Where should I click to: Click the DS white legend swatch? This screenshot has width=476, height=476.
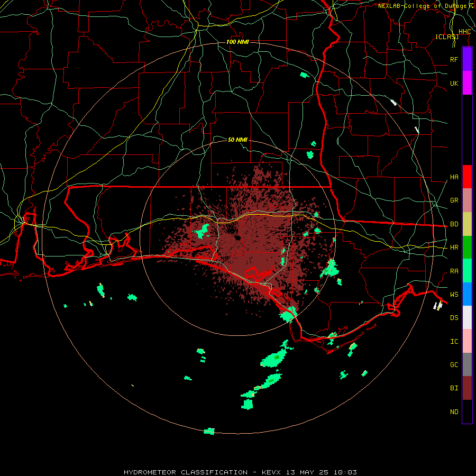467,317
